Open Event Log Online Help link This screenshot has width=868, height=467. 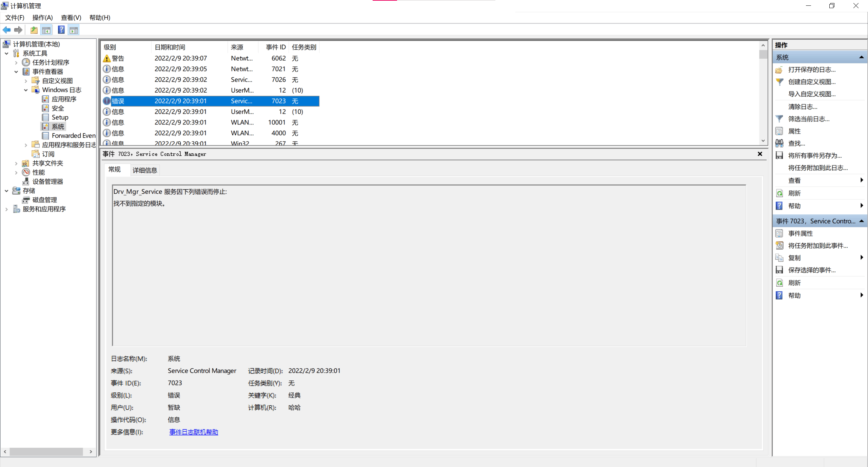[194, 432]
